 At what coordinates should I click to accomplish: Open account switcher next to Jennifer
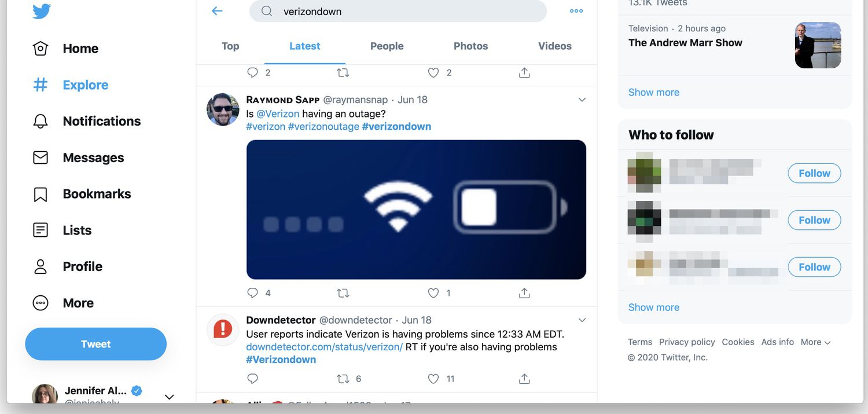[x=169, y=397]
